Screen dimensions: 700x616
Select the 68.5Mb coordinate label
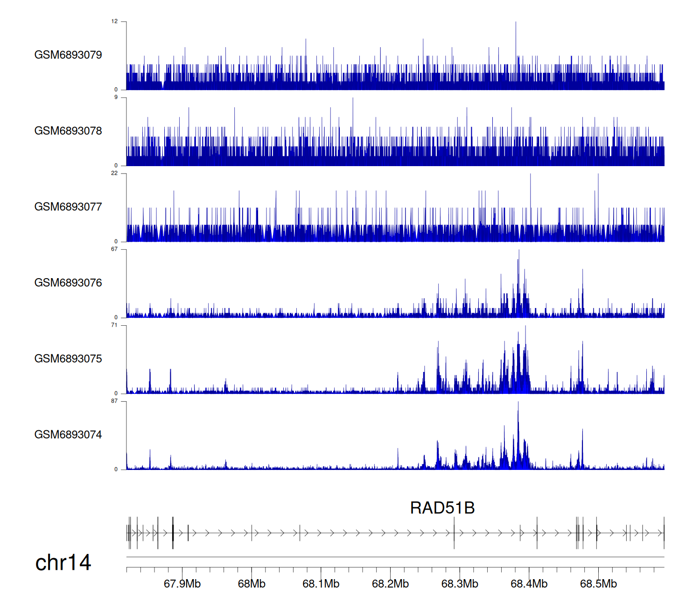(x=598, y=584)
